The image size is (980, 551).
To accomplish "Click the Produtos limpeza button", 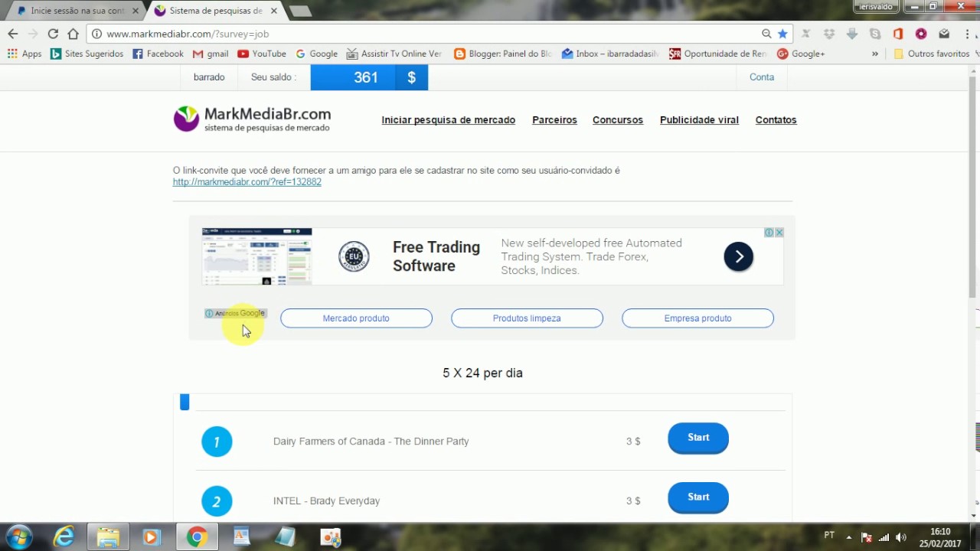I will point(527,318).
